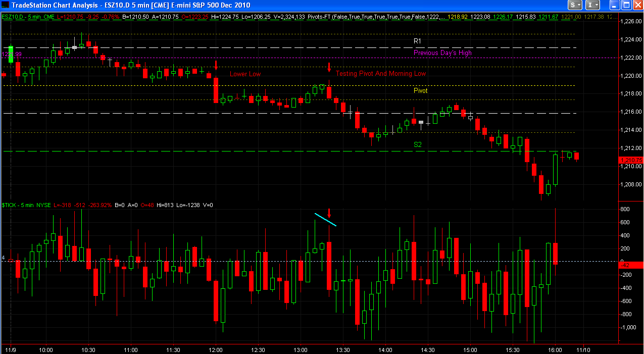Click the 1,208.00 price axis label

pos(630,184)
